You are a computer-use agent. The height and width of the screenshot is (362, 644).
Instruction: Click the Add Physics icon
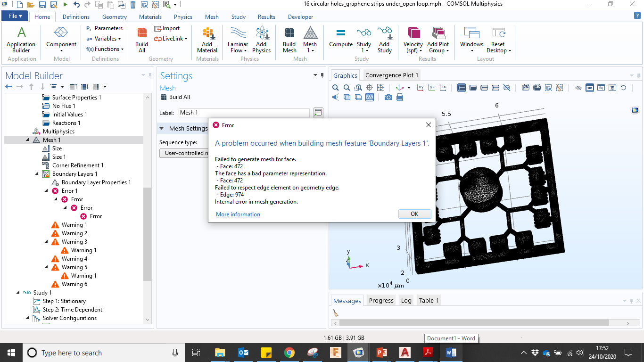[x=261, y=40]
